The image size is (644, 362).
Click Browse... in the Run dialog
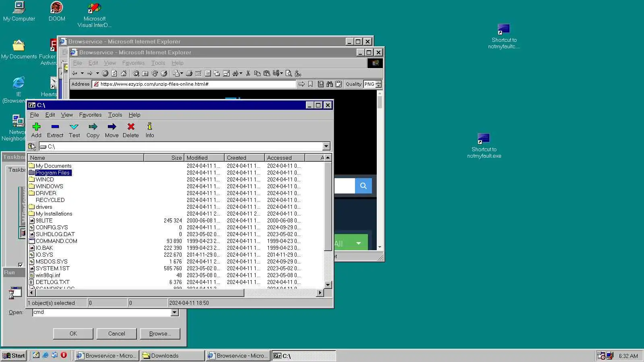[160, 333]
